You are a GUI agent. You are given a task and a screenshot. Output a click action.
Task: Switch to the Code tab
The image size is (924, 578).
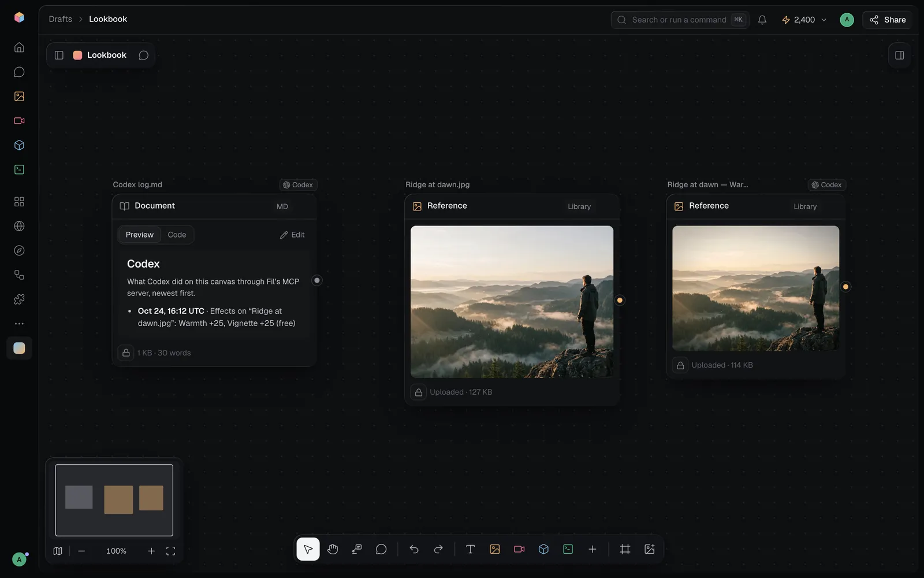click(177, 235)
